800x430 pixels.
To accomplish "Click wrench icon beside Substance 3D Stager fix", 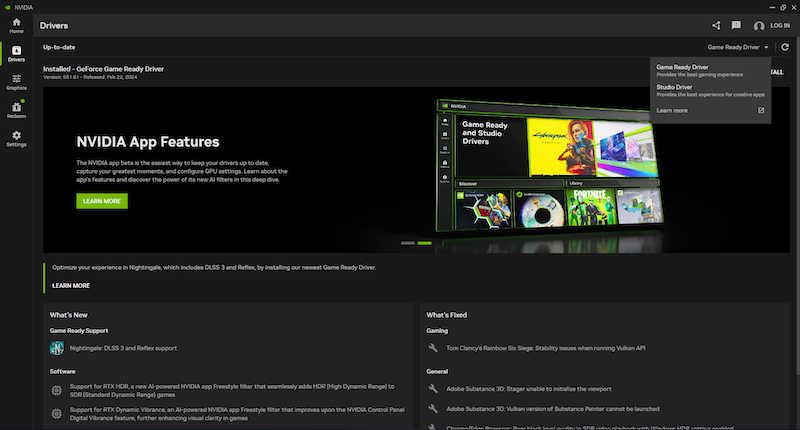I will tap(433, 389).
